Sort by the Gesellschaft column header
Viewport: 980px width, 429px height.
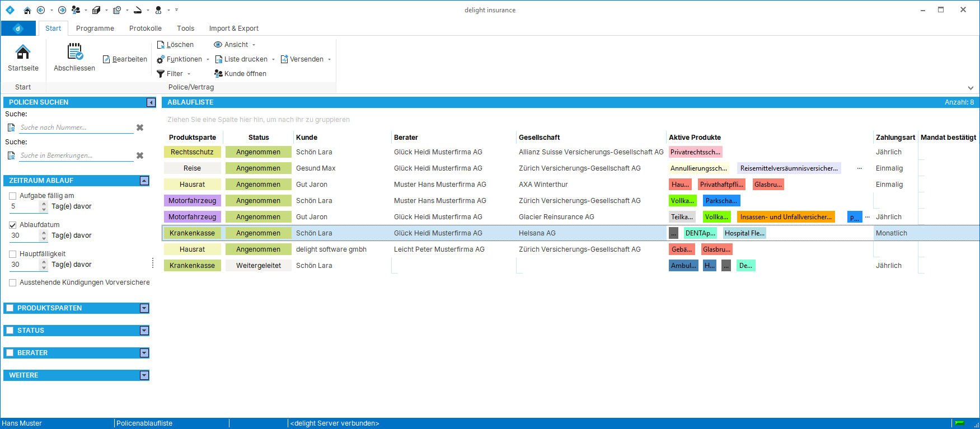[x=539, y=138]
